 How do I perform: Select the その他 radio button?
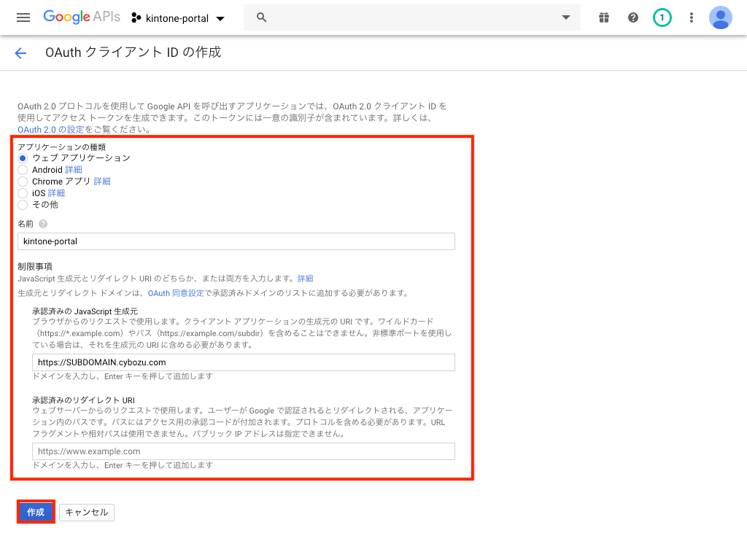click(x=23, y=205)
